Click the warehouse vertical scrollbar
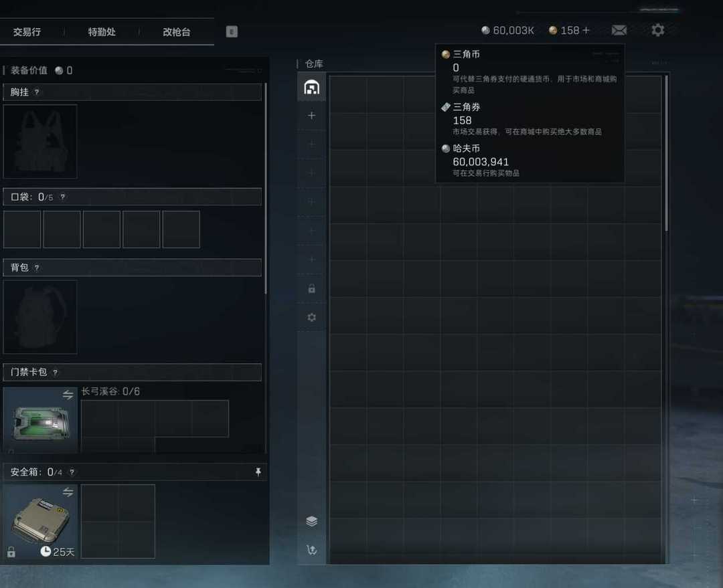Viewport: 723px width, 588px height. [666, 153]
